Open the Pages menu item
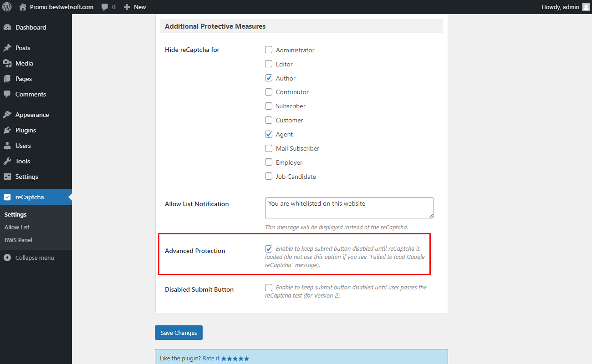 tap(36, 79)
